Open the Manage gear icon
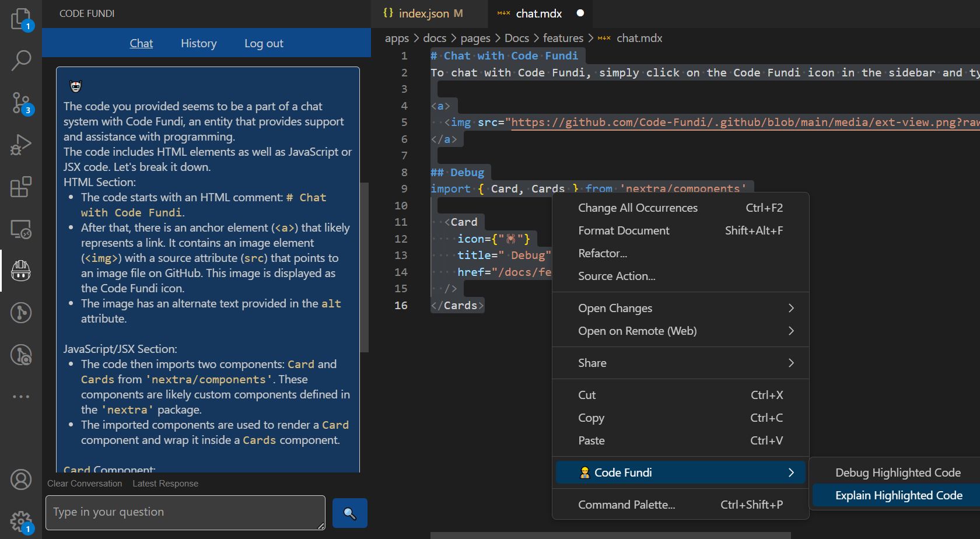The width and height of the screenshot is (980, 539). tap(21, 521)
